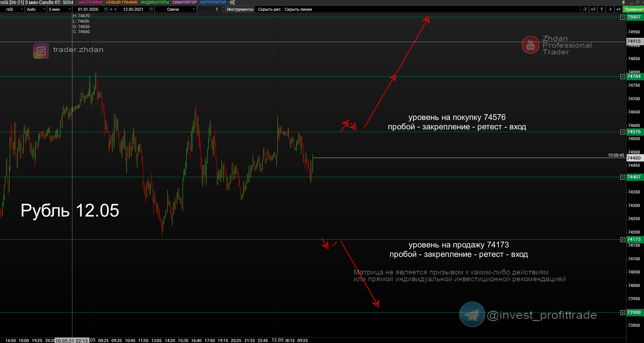Screen dimensions: 644x343
Task: Click the 74300 price scale tick
Action: click(634, 206)
